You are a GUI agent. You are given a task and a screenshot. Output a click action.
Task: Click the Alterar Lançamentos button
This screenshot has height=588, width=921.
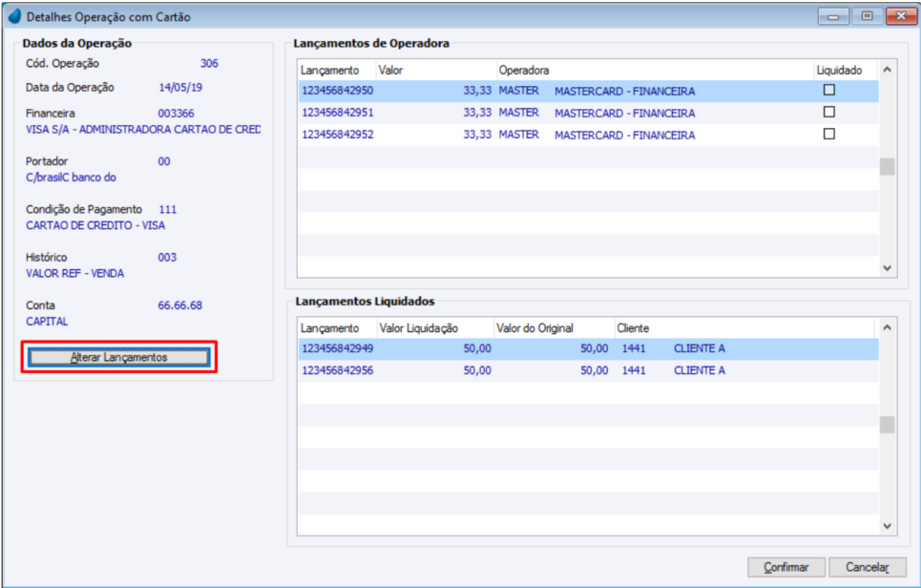[x=119, y=357]
